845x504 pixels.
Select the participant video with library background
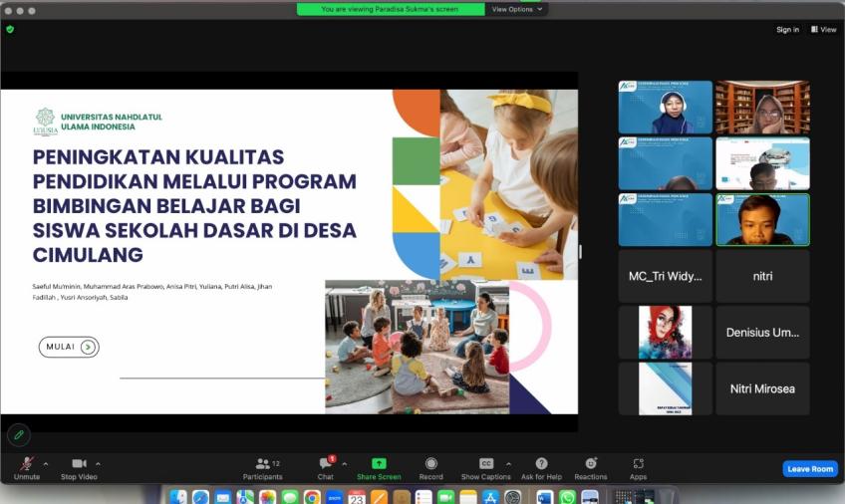click(x=762, y=108)
